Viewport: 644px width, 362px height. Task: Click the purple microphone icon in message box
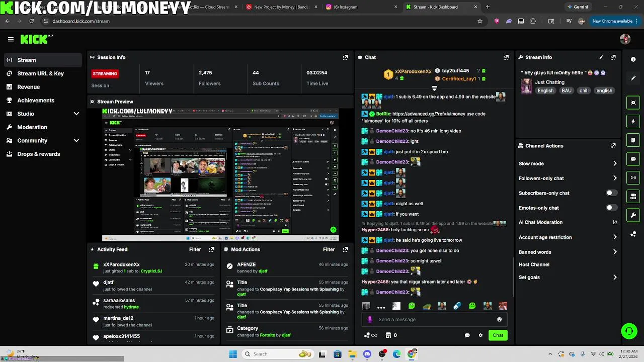coord(370,319)
